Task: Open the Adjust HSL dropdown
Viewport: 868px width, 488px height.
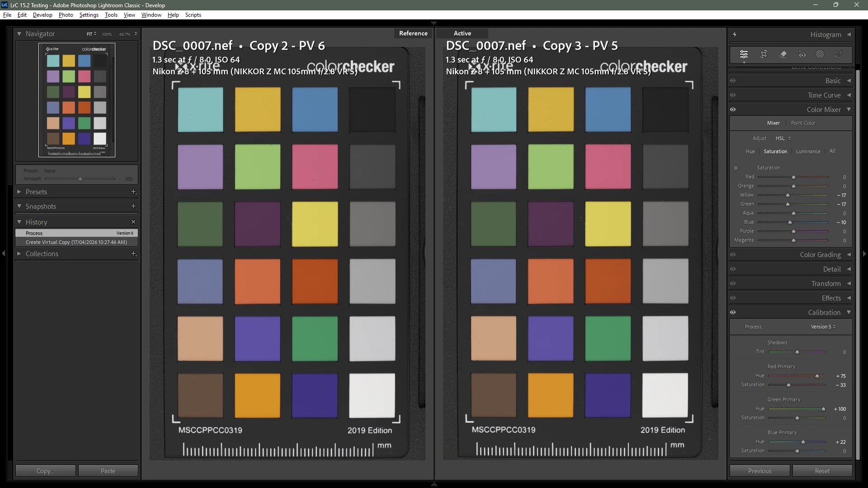Action: point(783,138)
